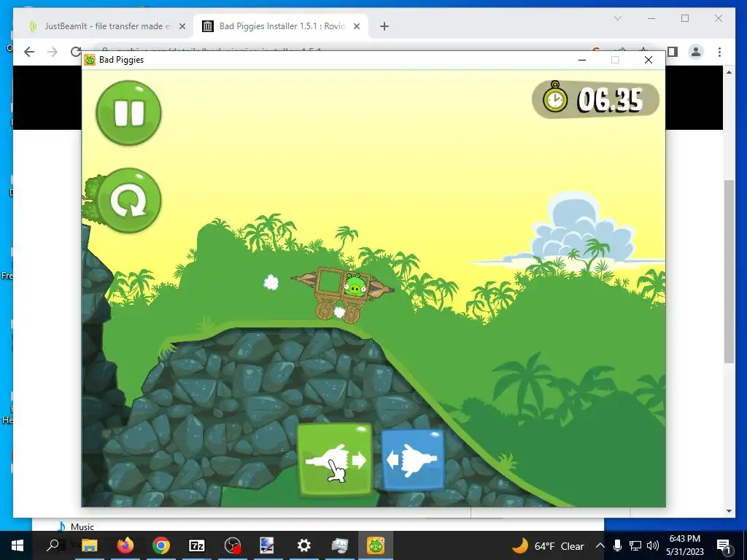747x560 pixels.
Task: Open a new Chrome tab
Action: (x=384, y=26)
